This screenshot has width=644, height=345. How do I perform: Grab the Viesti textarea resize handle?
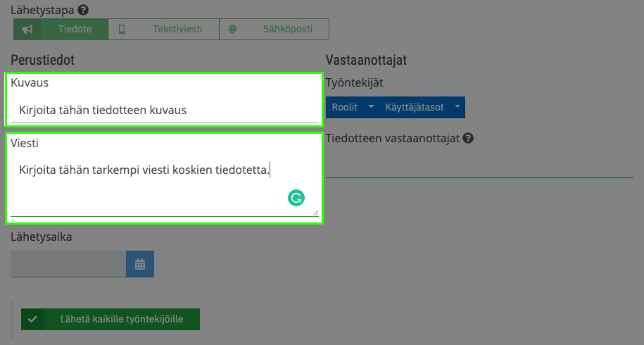pos(315,213)
